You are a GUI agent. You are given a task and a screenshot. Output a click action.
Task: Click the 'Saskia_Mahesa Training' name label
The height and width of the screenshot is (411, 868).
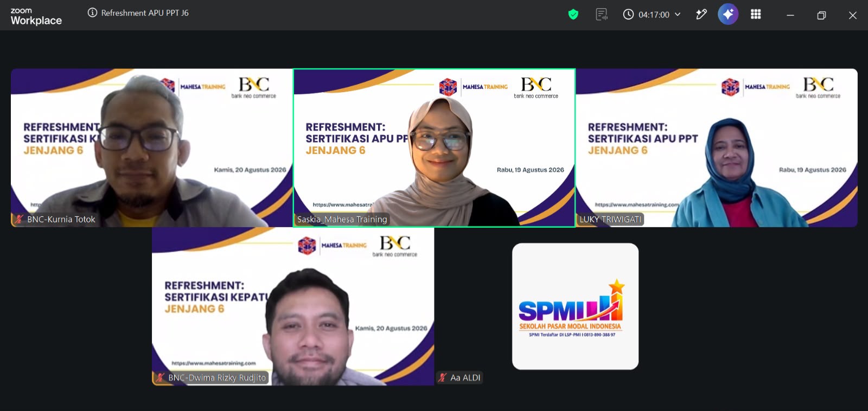click(x=342, y=219)
